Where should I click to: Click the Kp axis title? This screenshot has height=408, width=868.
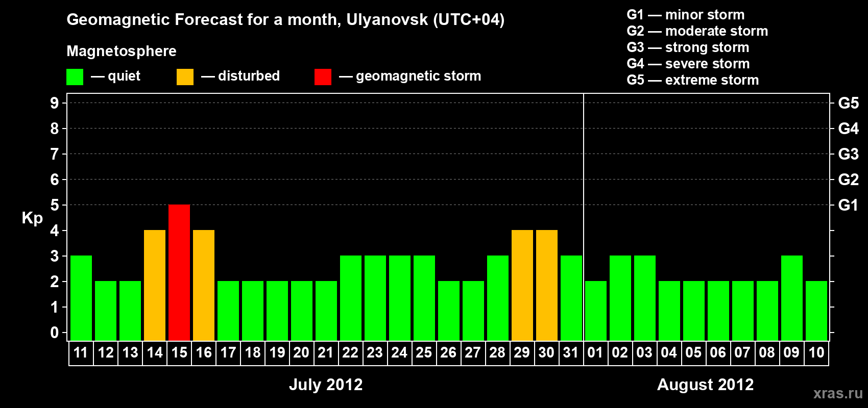(x=32, y=218)
